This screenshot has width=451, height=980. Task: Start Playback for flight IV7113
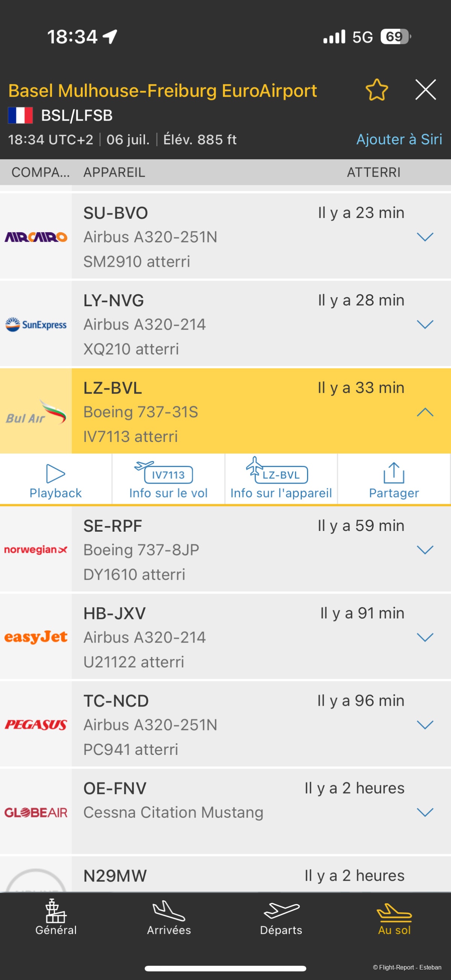pyautogui.click(x=56, y=480)
